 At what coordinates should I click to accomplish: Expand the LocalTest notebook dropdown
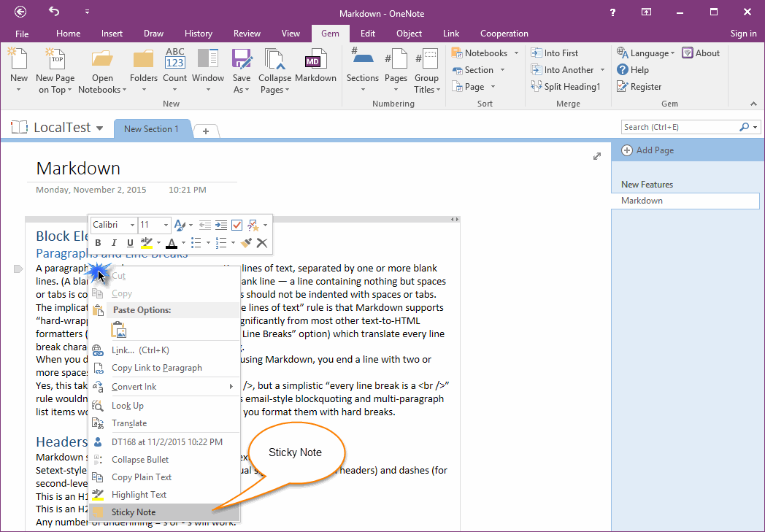(100, 128)
